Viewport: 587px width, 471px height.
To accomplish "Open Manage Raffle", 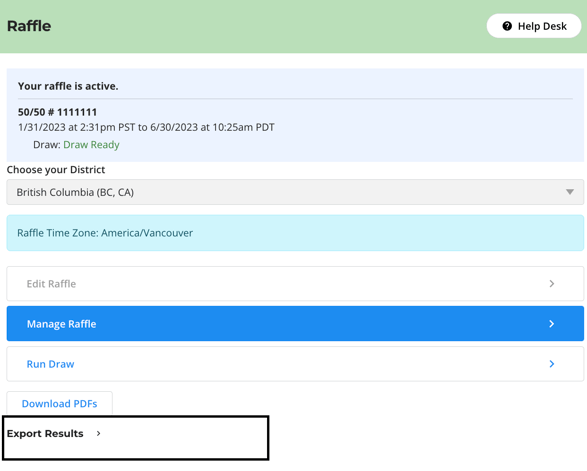I will pyautogui.click(x=295, y=323).
